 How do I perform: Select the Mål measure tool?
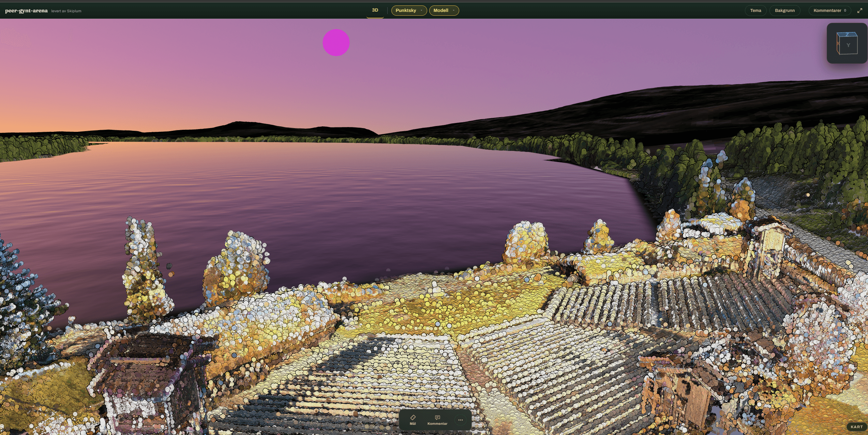[x=413, y=420]
